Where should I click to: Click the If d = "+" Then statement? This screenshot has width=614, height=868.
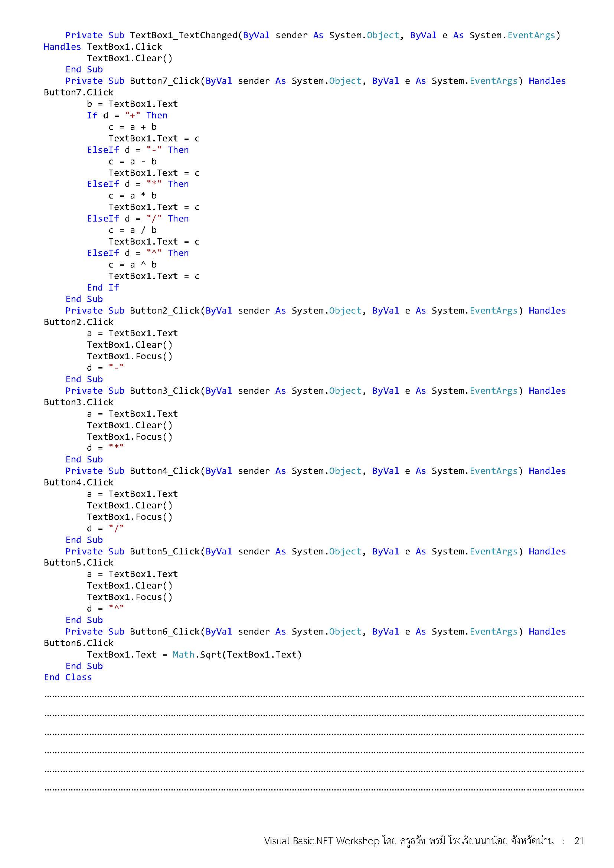pos(127,116)
